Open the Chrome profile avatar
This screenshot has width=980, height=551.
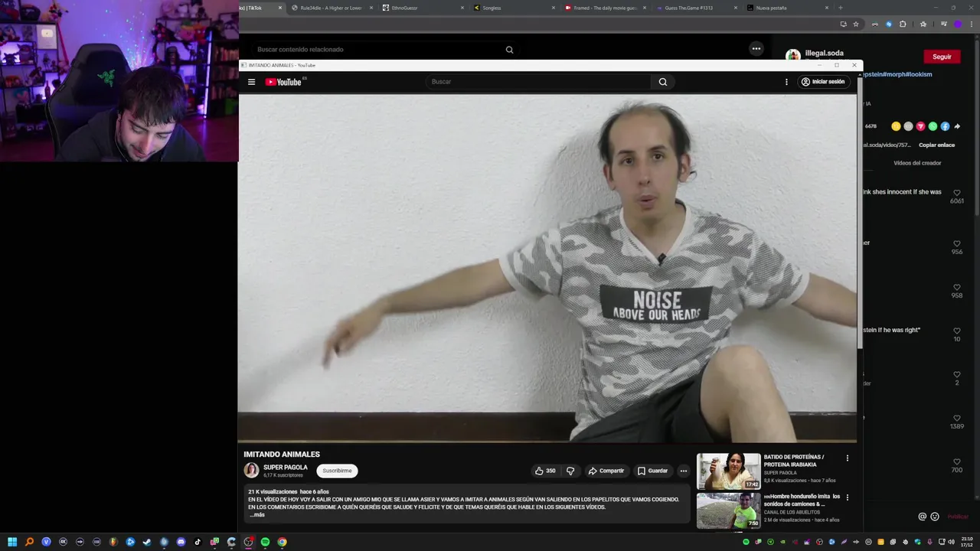(958, 24)
